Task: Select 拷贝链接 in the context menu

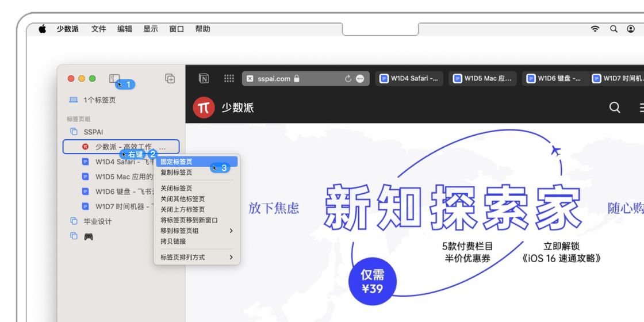Action: pyautogui.click(x=173, y=241)
